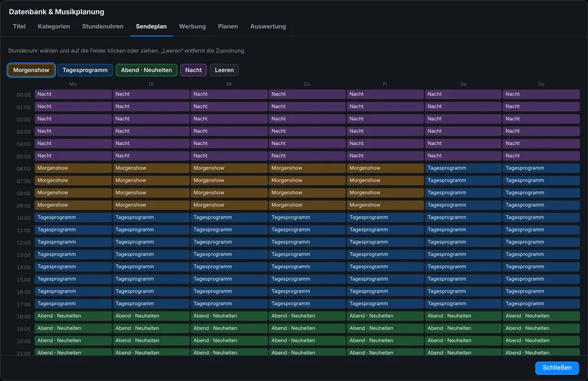Select the Sendeplan tab
Image resolution: width=588 pixels, height=381 pixels.
pos(151,26)
